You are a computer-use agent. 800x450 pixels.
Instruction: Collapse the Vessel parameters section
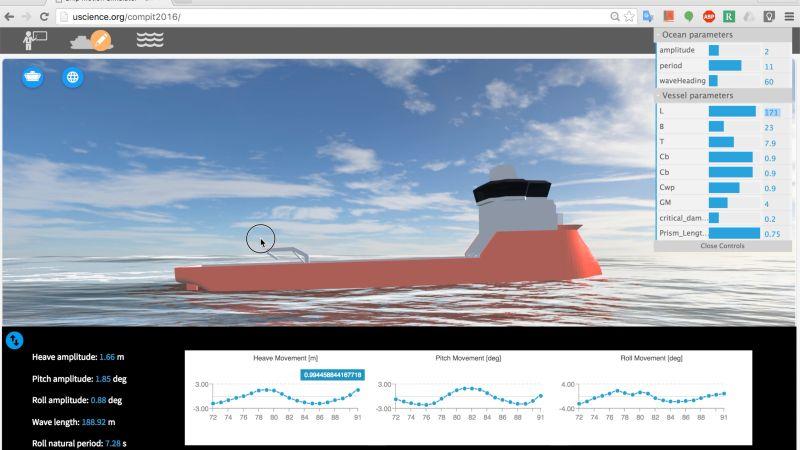click(722, 96)
